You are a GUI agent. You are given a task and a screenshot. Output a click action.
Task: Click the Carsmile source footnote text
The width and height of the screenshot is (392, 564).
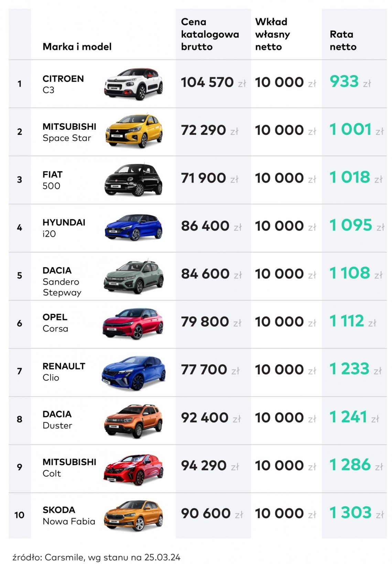tap(96, 557)
